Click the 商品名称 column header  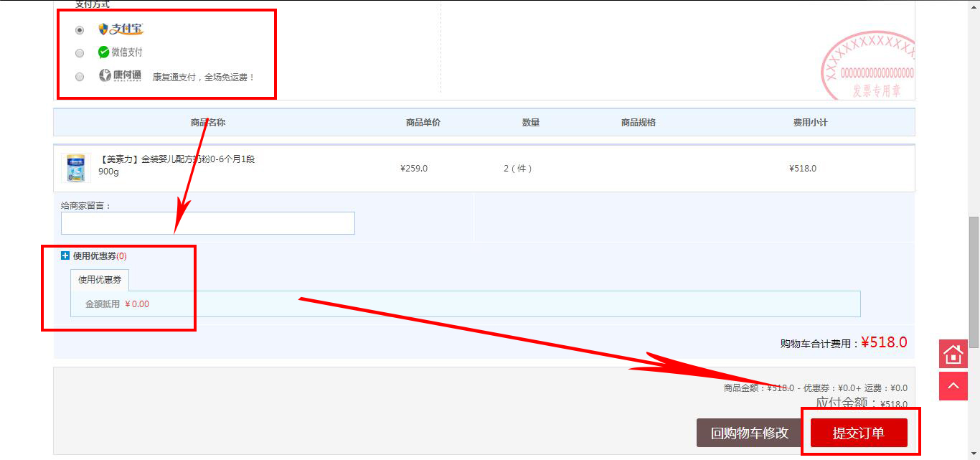pos(208,123)
